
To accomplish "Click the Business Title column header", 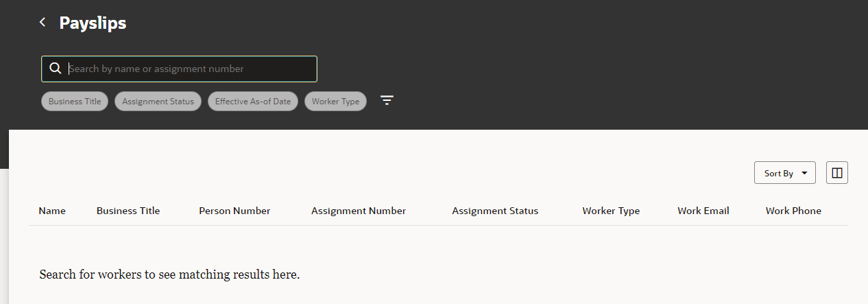I will tap(128, 211).
